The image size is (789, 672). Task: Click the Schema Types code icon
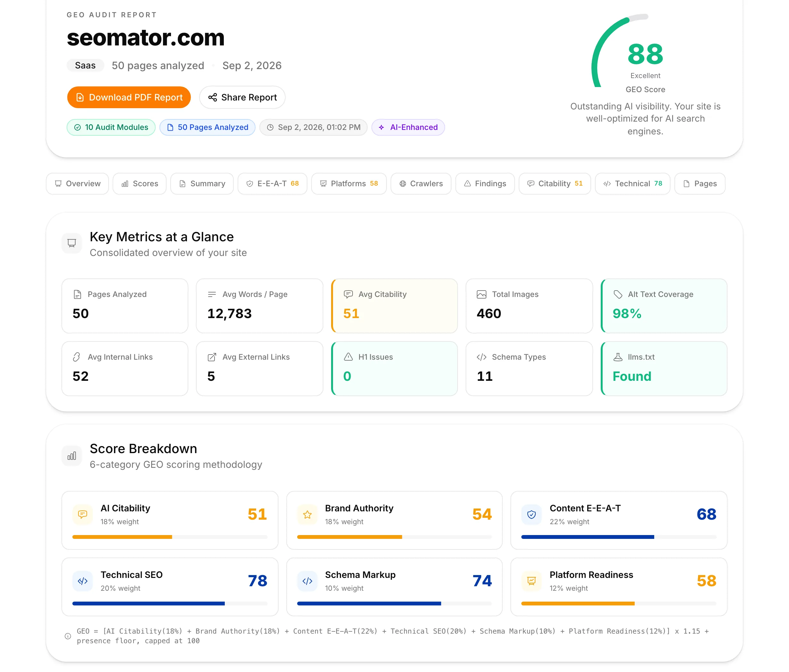tap(482, 357)
